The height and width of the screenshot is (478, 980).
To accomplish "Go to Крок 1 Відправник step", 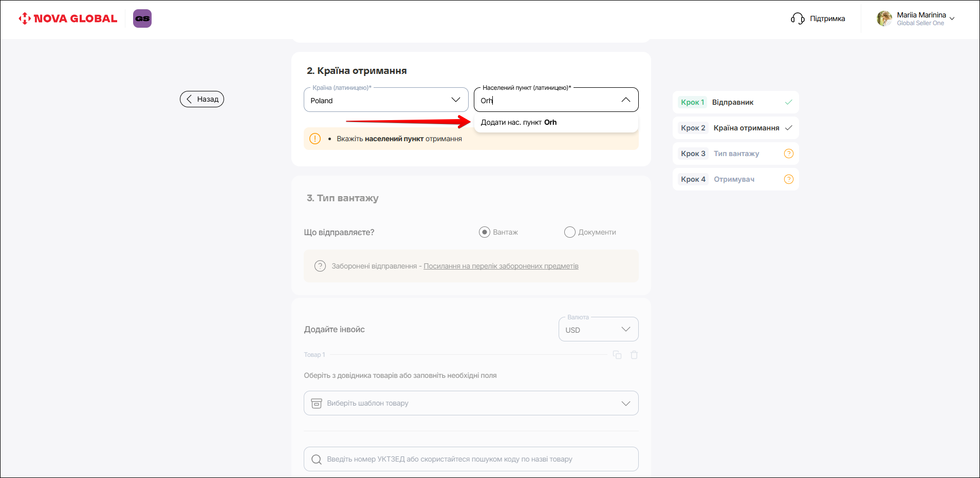I will click(735, 102).
